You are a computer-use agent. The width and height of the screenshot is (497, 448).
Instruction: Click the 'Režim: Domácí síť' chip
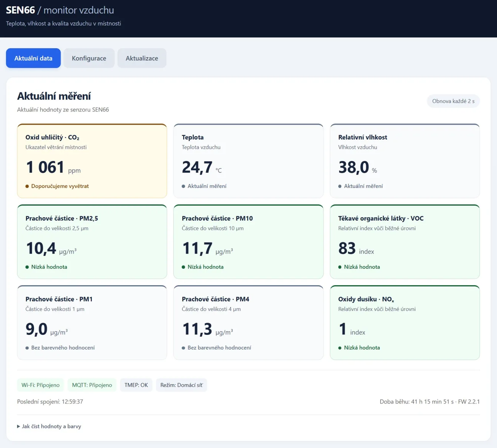point(181,385)
